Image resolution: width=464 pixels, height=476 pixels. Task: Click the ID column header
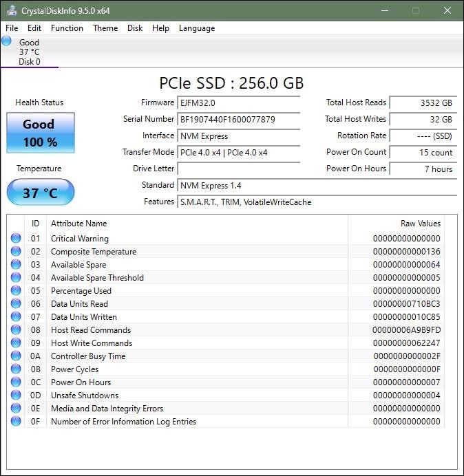[35, 224]
